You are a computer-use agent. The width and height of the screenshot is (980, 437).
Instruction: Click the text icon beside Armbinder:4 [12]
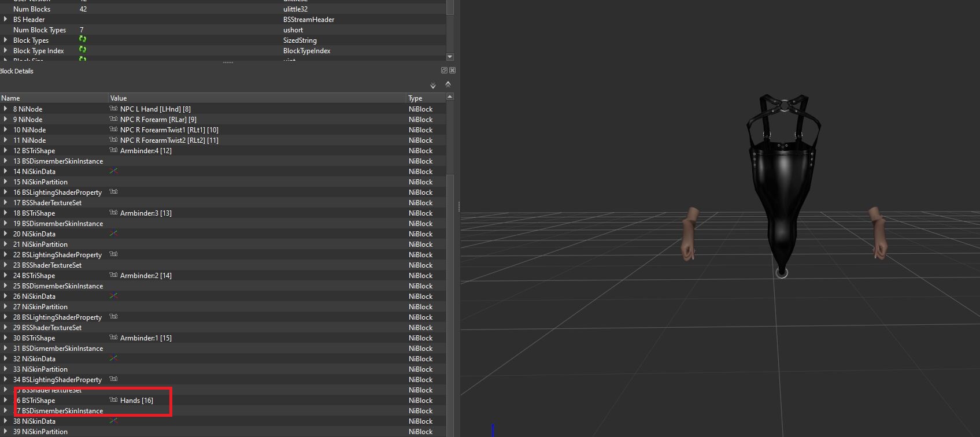pyautogui.click(x=113, y=150)
